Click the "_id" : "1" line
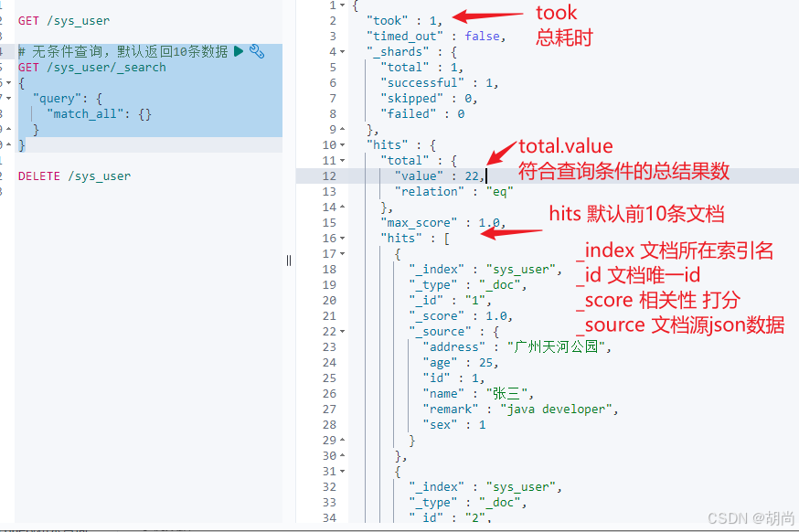The height and width of the screenshot is (532, 799). coord(450,301)
